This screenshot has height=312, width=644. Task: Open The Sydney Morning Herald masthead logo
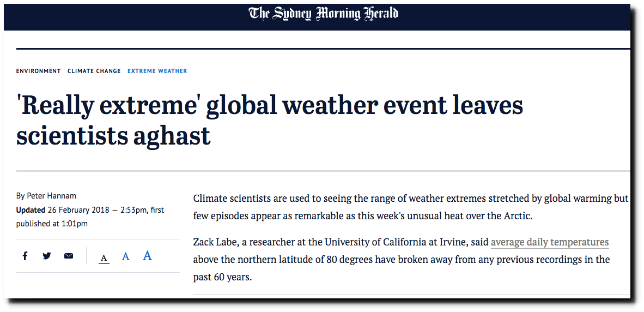click(323, 14)
